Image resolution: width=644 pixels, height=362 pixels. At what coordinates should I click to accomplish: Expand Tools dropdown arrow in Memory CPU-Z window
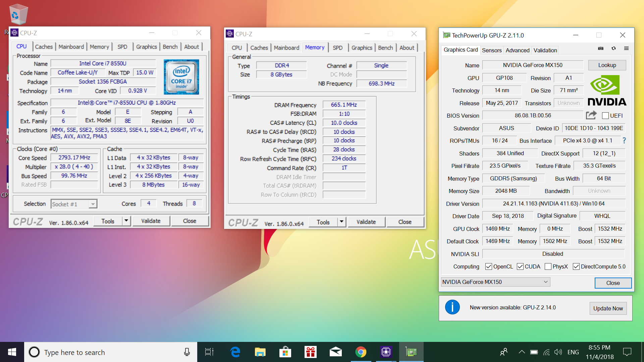coord(341,222)
